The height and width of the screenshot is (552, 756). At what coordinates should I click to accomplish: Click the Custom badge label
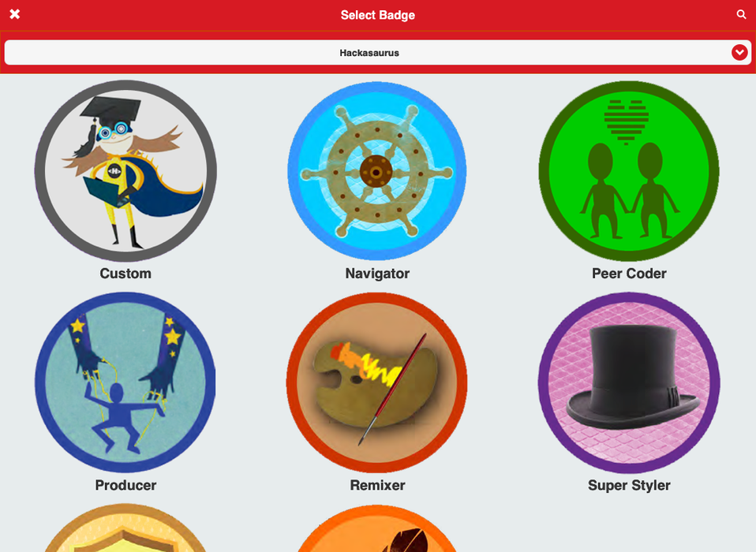click(x=125, y=273)
